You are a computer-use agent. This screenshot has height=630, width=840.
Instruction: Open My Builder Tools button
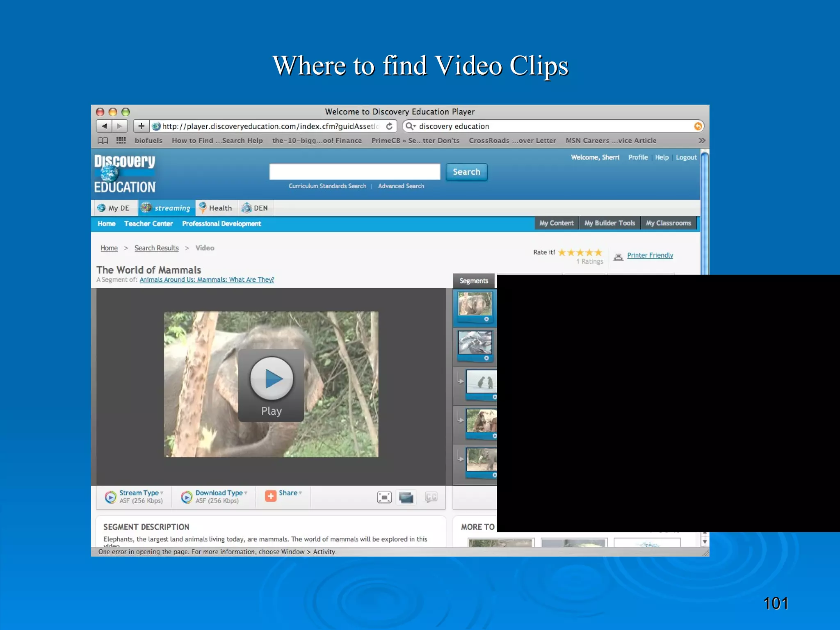coord(609,223)
